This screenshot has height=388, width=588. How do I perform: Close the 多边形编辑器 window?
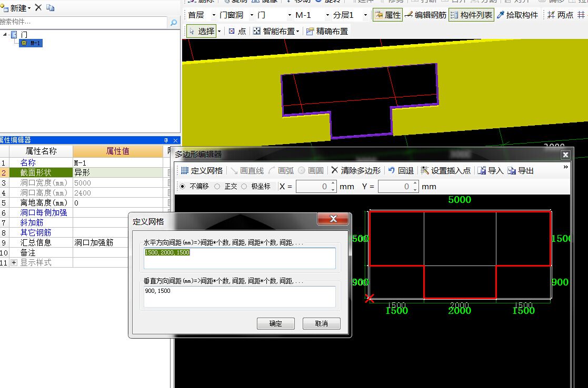point(565,155)
